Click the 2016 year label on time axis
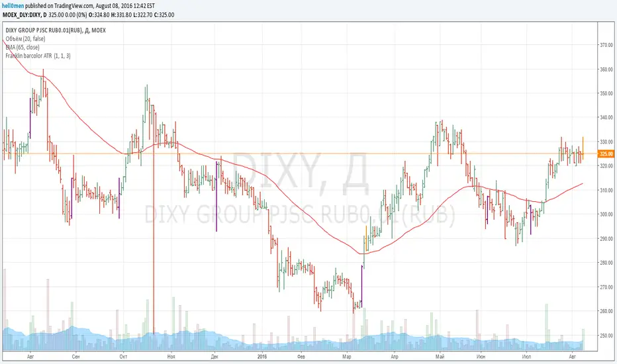617x364 pixels. pos(262,357)
